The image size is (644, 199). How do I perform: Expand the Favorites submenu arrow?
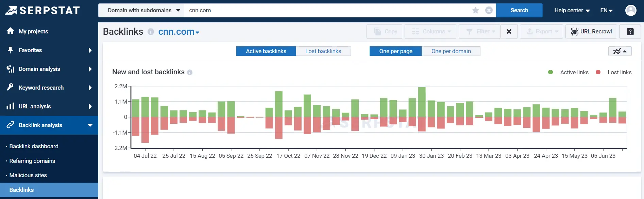90,50
